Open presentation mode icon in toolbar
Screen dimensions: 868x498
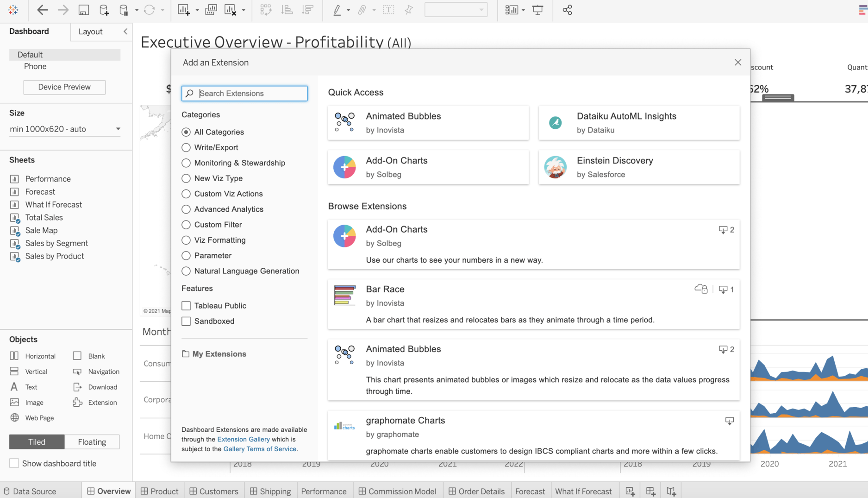537,10
